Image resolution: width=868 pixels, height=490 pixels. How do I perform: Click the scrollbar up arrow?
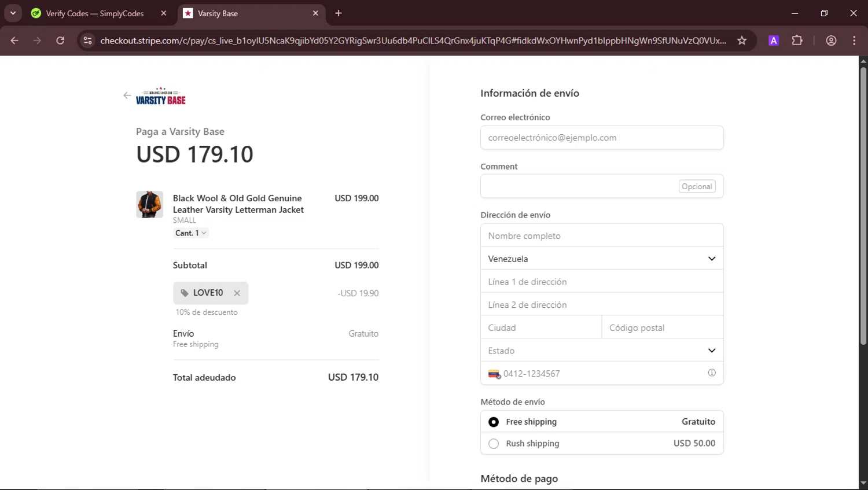coord(863,61)
